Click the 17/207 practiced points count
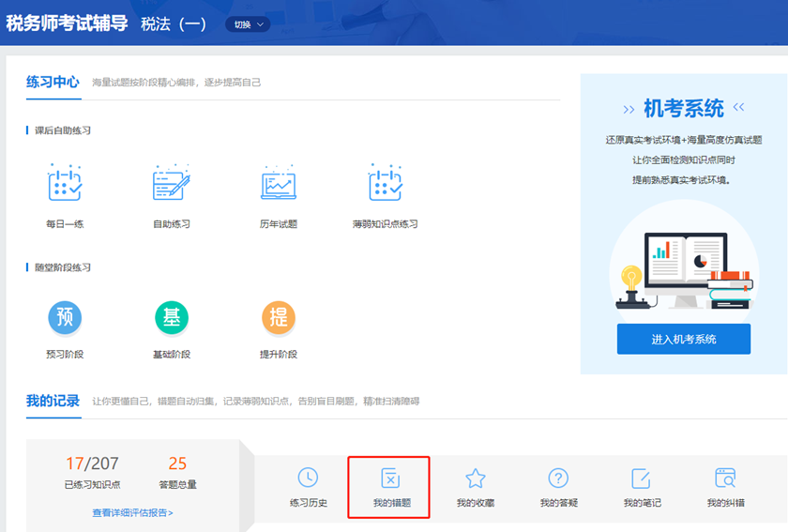Viewport: 788px width, 532px height. 92,464
